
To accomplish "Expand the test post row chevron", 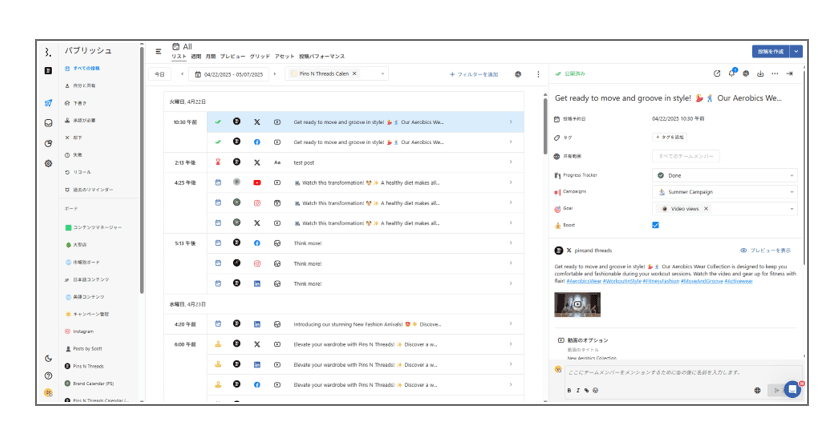I will click(x=511, y=162).
